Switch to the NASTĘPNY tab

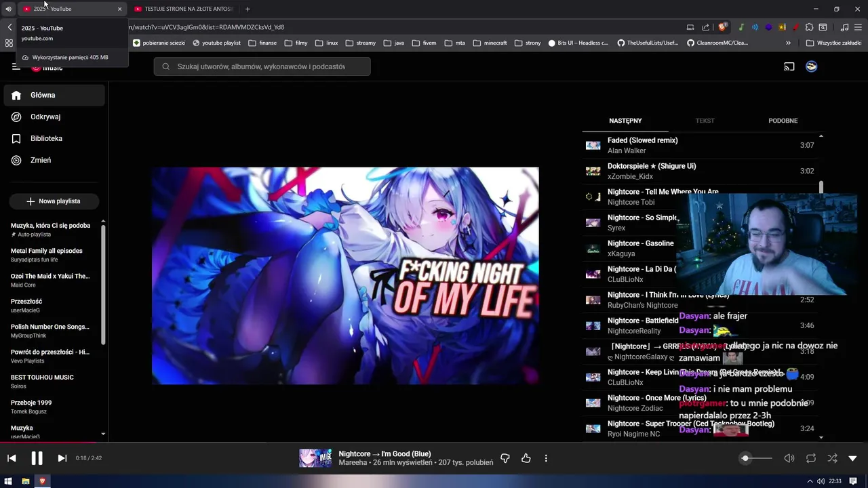pyautogui.click(x=625, y=121)
